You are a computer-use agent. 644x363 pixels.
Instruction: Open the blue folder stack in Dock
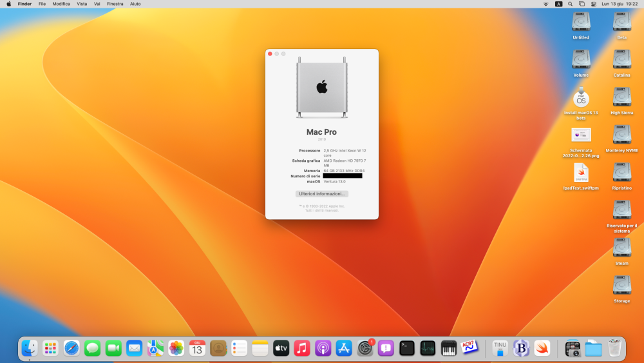(x=594, y=349)
